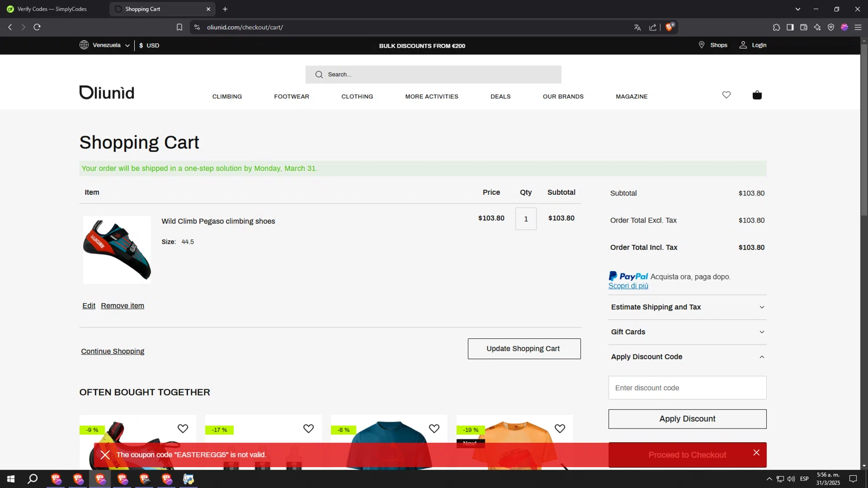Viewport: 868px width, 488px height.
Task: Open Brave Wallet icon
Action: pos(804,27)
